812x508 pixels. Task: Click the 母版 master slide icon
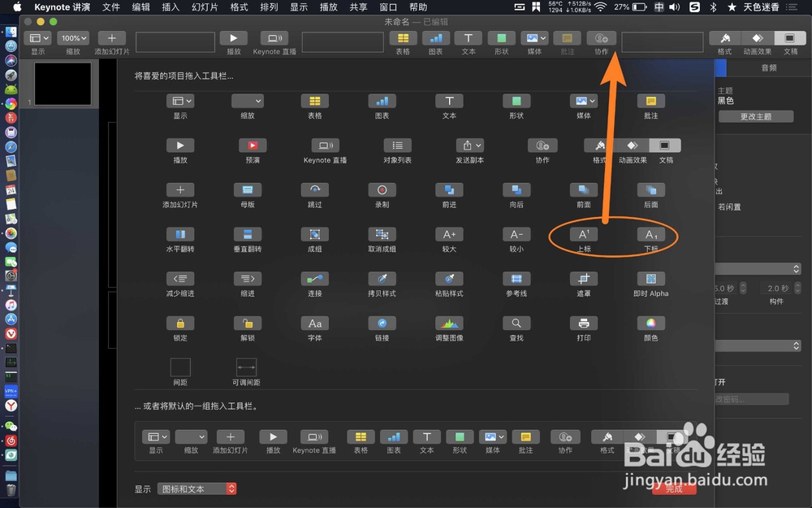(x=248, y=189)
